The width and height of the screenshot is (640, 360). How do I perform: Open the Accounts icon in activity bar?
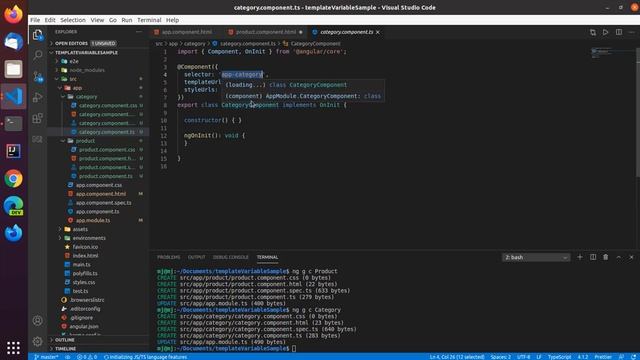(38, 320)
